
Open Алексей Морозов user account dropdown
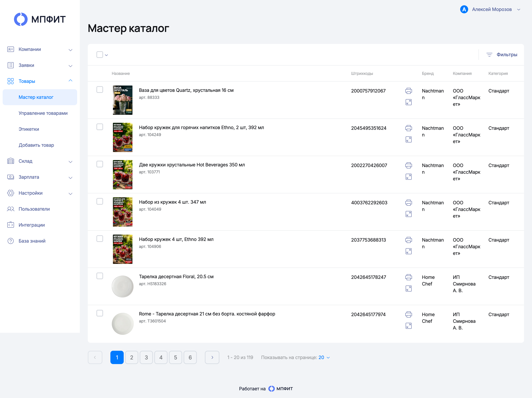[490, 9]
